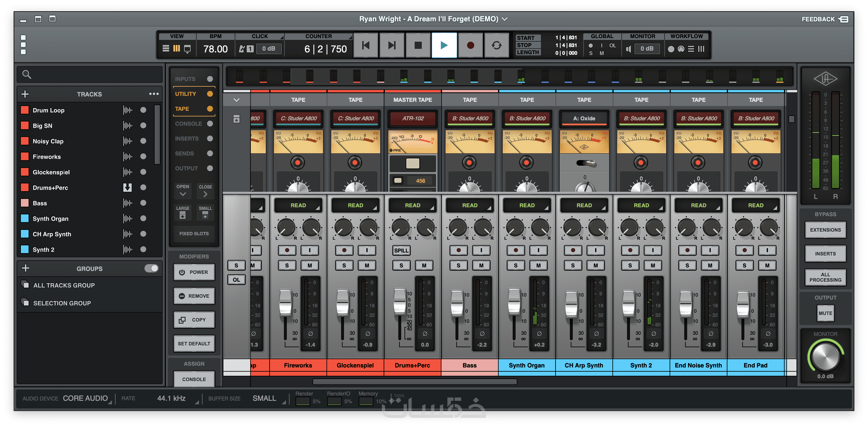
Task: Open Fireworks automation READ dropdown
Action: click(298, 205)
